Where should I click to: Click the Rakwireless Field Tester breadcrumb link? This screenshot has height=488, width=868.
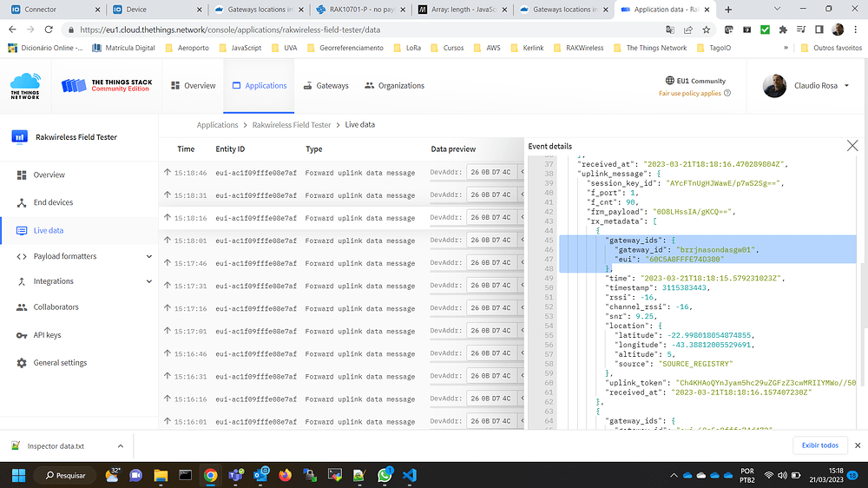291,125
